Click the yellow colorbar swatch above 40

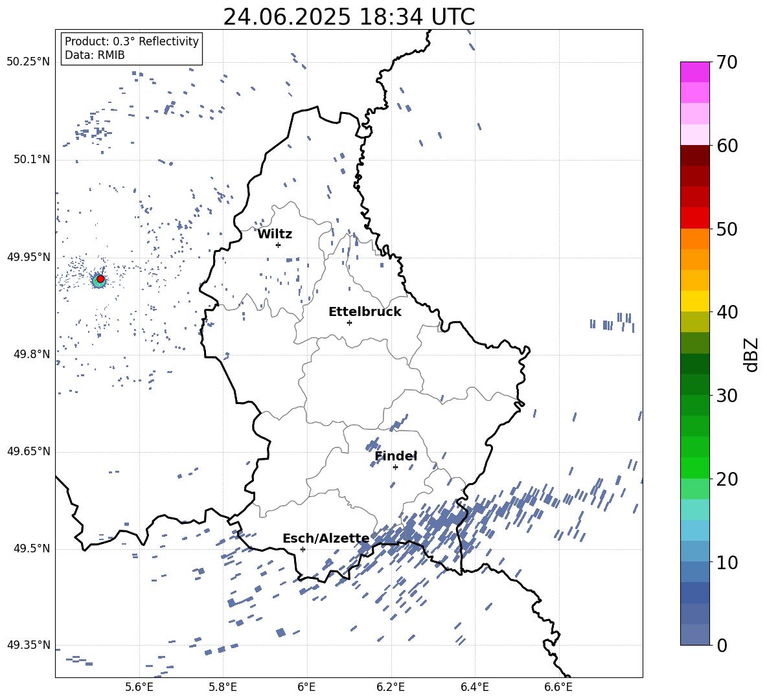tap(694, 301)
